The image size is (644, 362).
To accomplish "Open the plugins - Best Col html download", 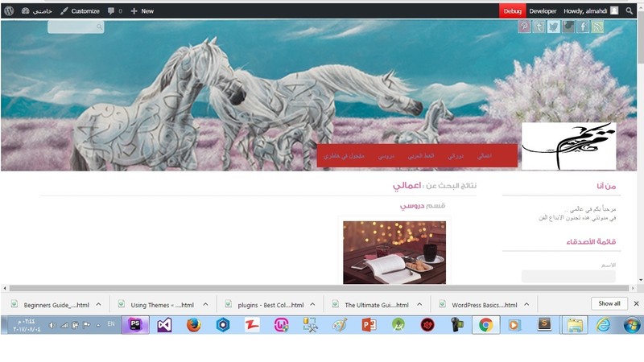I will click(265, 305).
